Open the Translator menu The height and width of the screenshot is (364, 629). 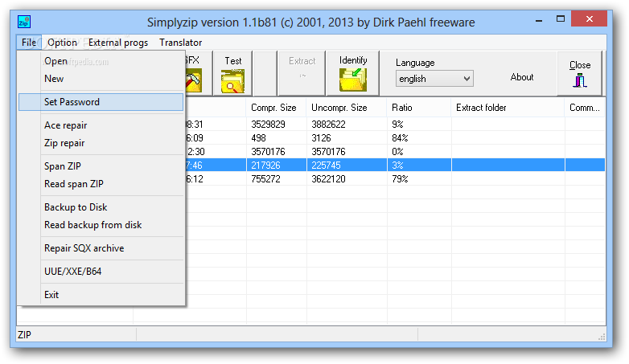(x=180, y=43)
